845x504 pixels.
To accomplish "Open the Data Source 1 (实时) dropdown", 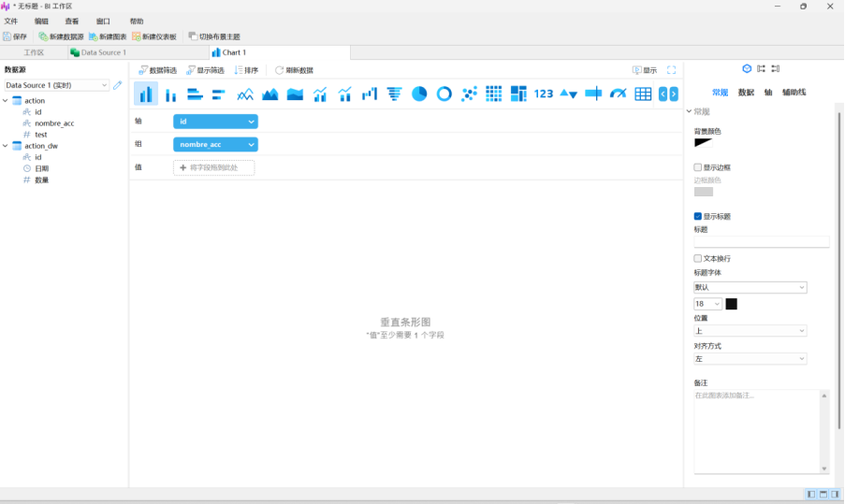I will [57, 85].
